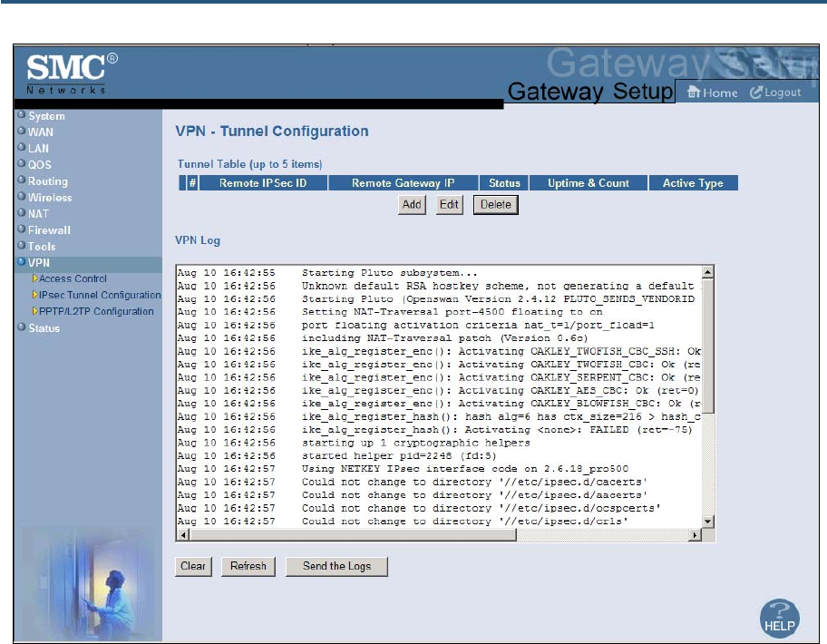Screen dimensions: 827x644
Task: Click the Home icon link
Action: (x=712, y=93)
